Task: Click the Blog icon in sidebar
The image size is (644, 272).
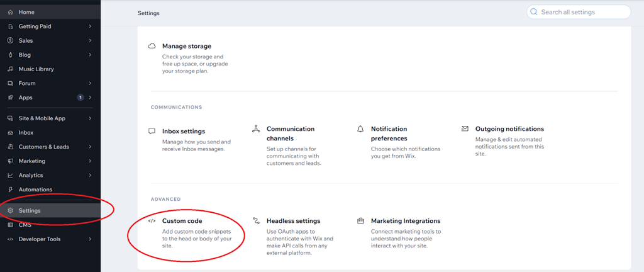Action: (11, 55)
